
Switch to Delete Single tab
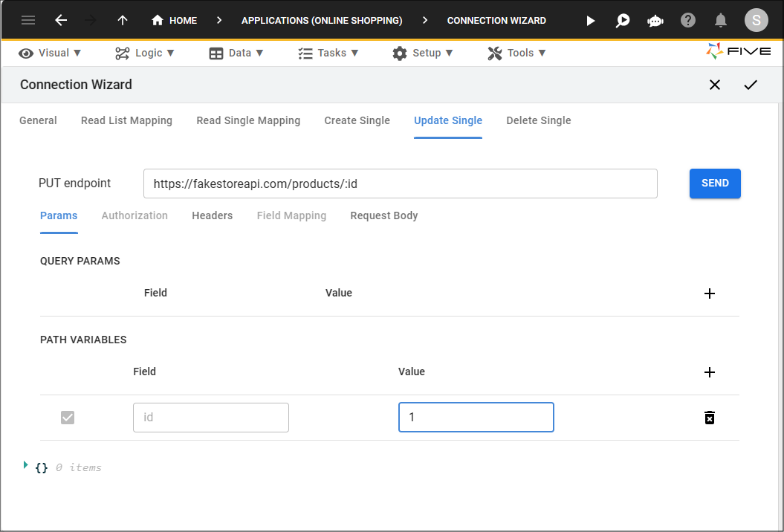point(539,120)
